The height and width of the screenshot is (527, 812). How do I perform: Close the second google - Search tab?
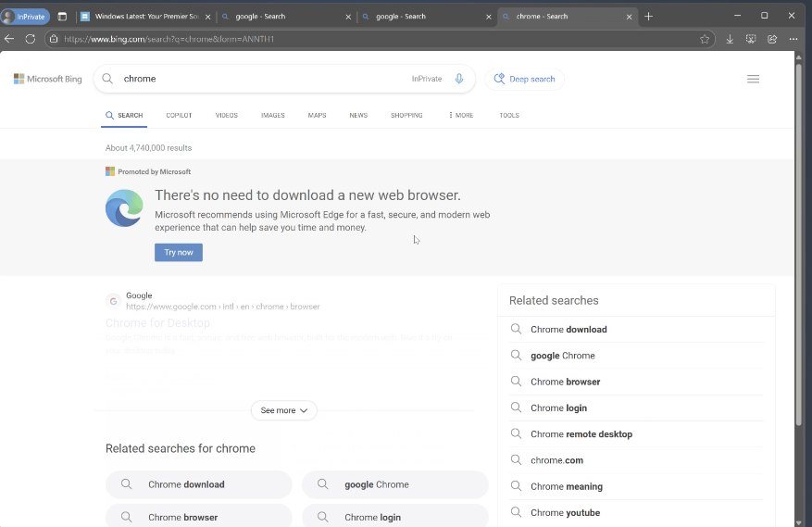pyautogui.click(x=488, y=17)
